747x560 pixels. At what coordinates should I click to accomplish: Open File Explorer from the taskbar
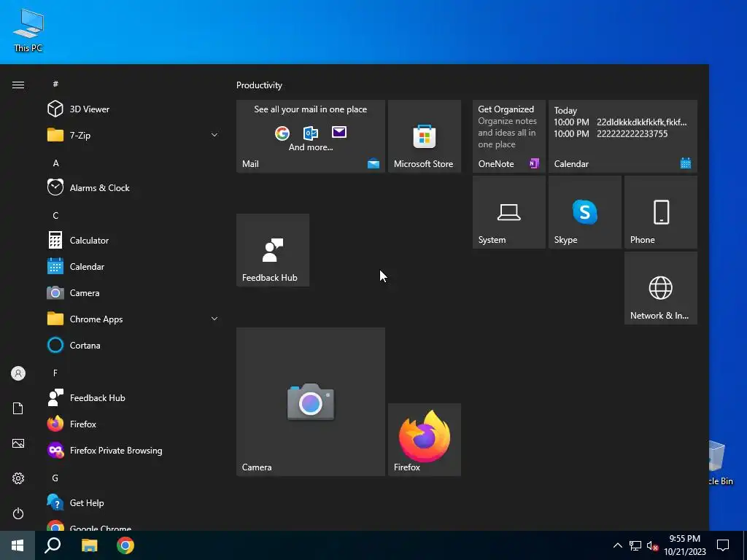[89, 545]
